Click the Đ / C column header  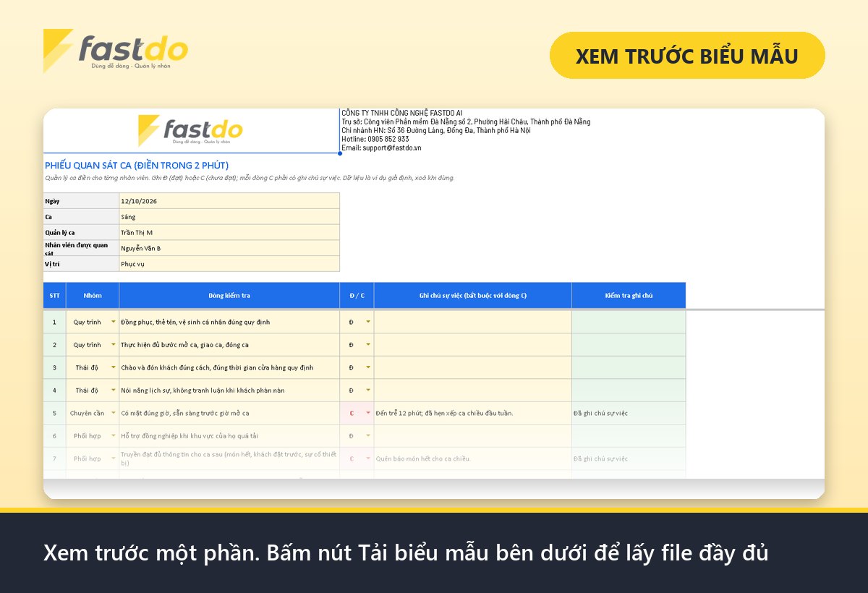coord(357,295)
